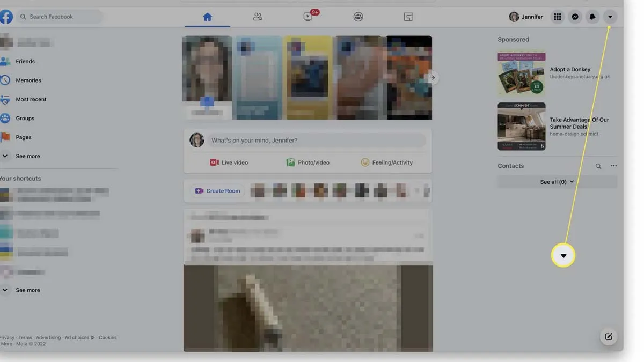Open the notifications bell icon
Viewport: 644px width, 362px height.
592,17
